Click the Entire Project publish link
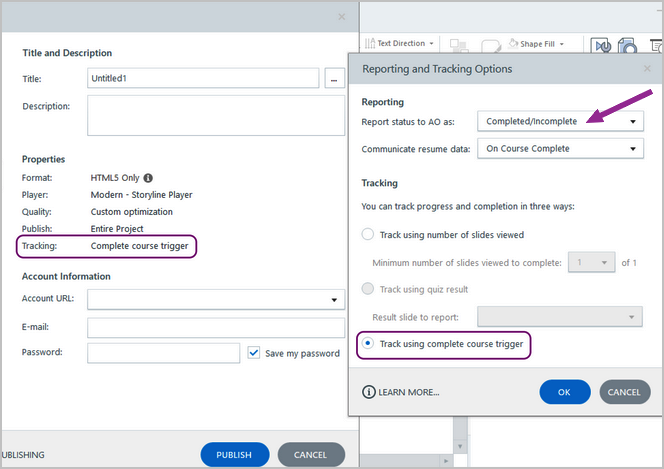 coord(117,229)
